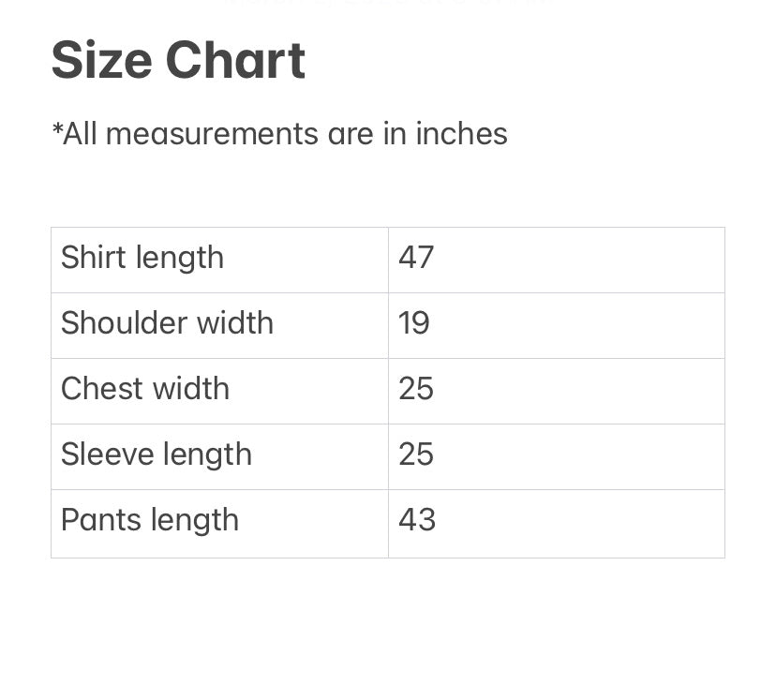Select the Chest width value 25
The width and height of the screenshot is (776, 700).
pyautogui.click(x=416, y=389)
